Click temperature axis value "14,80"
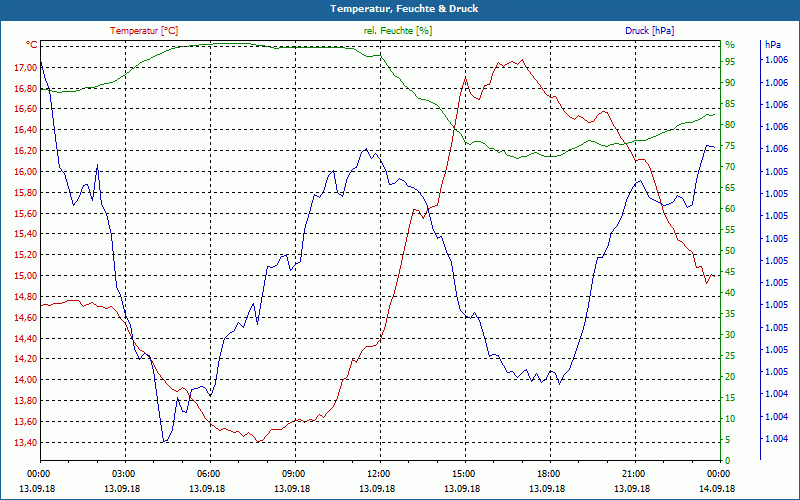800x500 pixels. point(28,296)
